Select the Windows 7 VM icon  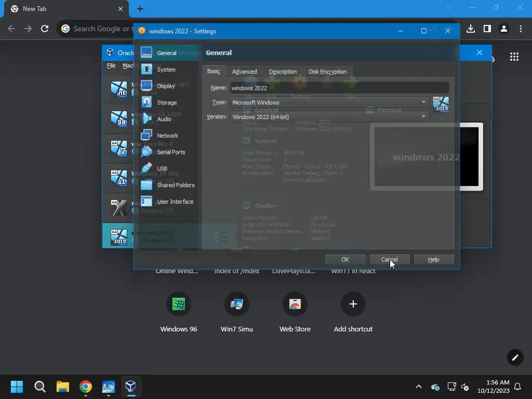(119, 148)
